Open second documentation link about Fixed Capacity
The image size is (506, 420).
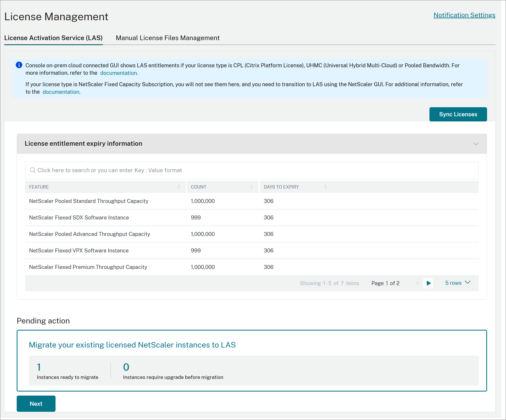click(x=62, y=92)
